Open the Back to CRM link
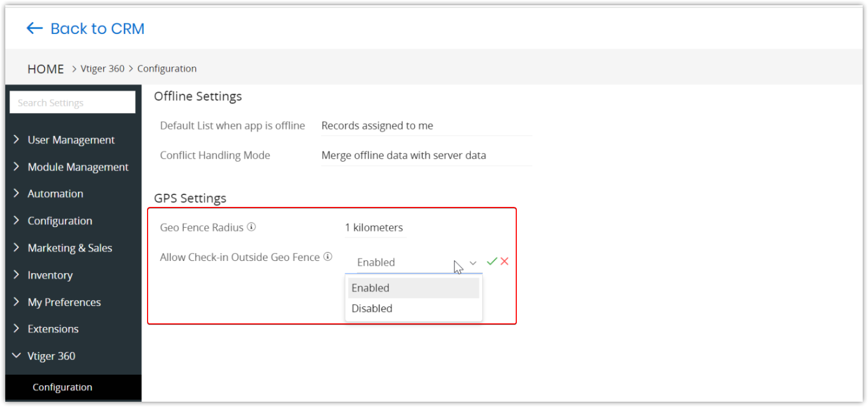The height and width of the screenshot is (407, 868). (x=97, y=29)
